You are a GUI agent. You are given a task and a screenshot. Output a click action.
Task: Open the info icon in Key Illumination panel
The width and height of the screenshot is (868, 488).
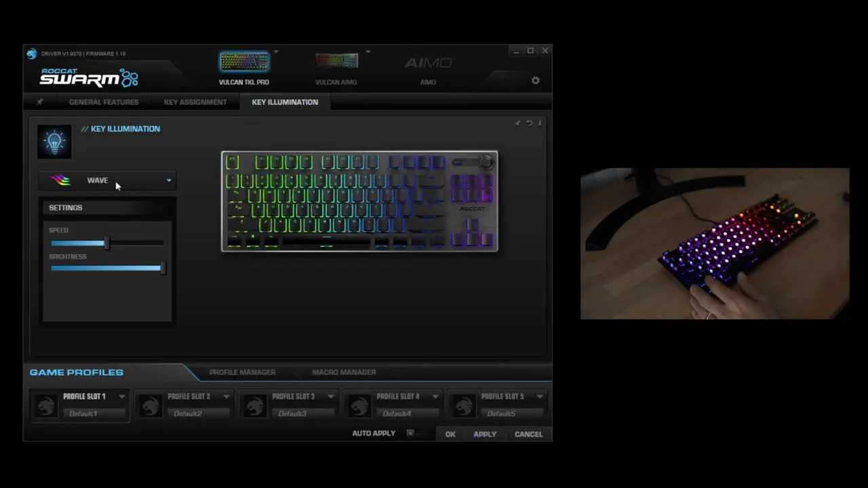tap(540, 123)
